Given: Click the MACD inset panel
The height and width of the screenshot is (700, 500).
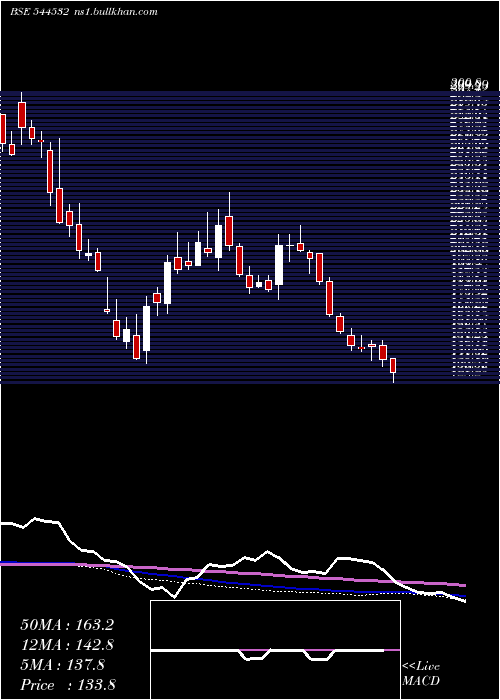Looking at the screenshot, I should coord(275,650).
